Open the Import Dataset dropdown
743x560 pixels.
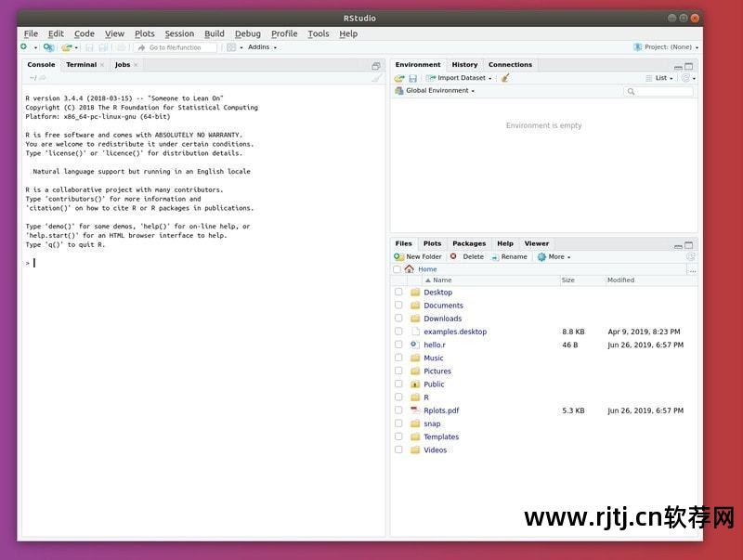[x=459, y=78]
